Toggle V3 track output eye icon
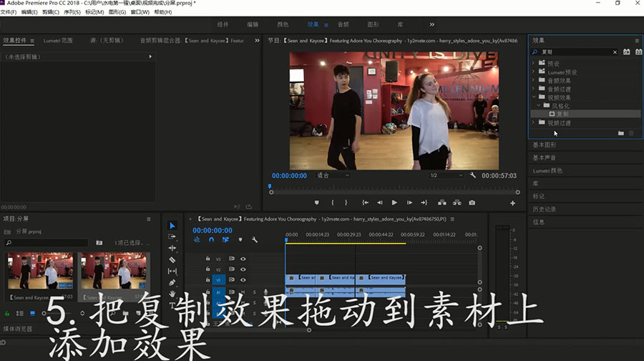Screen dimensions: 644x361 (x=243, y=259)
